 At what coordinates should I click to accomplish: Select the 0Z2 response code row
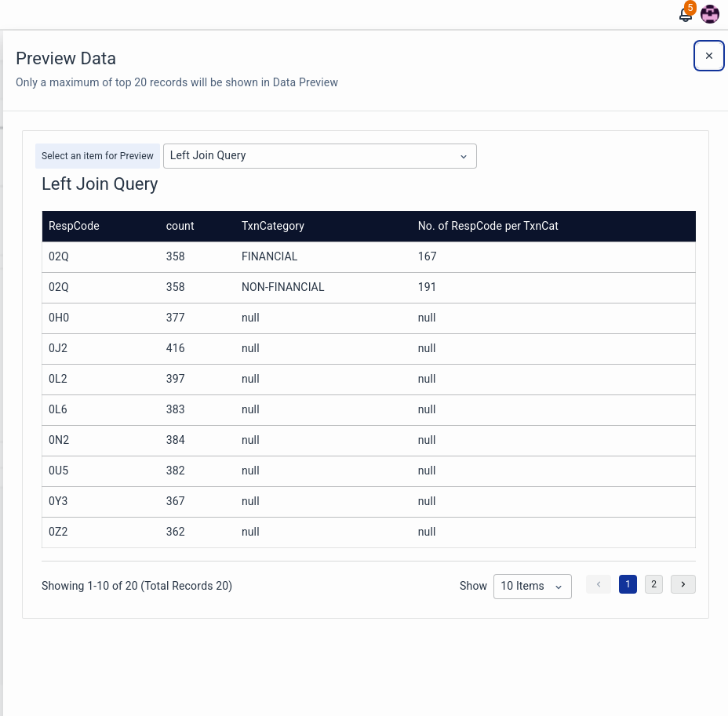click(x=58, y=532)
